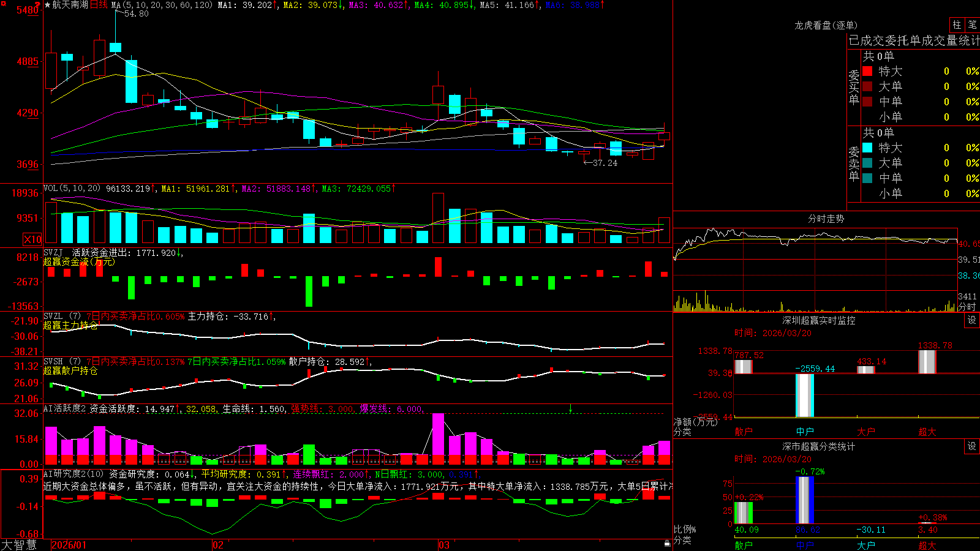
Task: Open 设 settings for 深市超赢分类统计
Action: (x=972, y=446)
